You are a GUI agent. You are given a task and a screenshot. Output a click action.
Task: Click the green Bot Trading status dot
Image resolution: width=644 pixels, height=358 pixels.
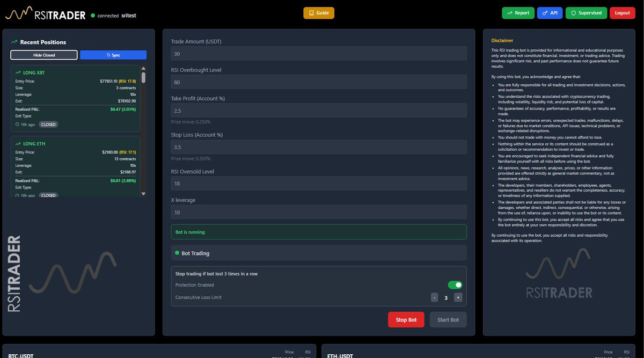pyautogui.click(x=177, y=253)
